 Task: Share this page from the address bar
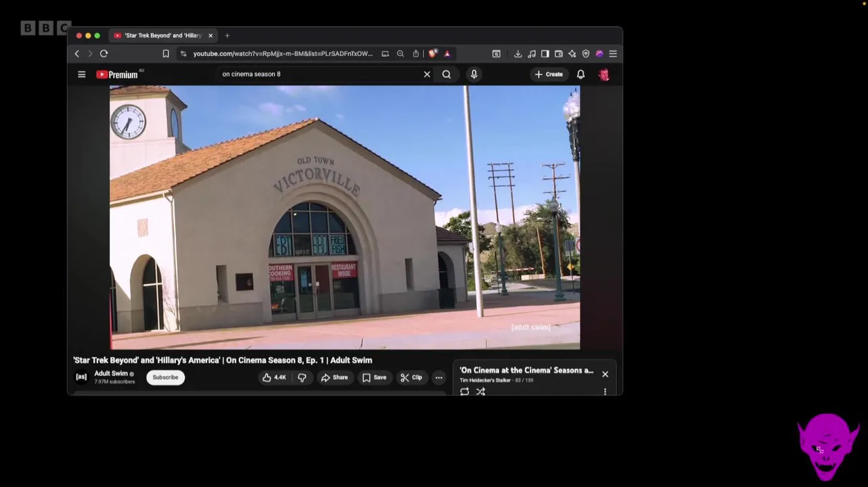tap(415, 53)
